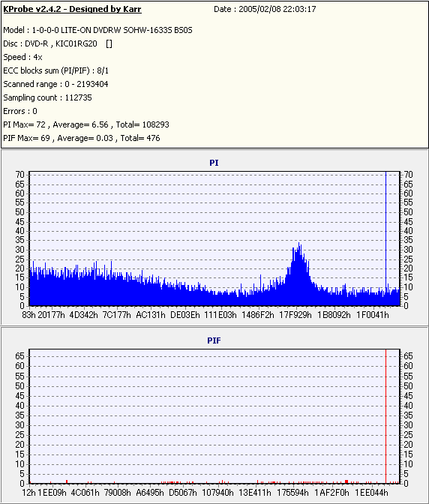Click the Disc DVD-R KIC01RG20 line
Image resolution: width=429 pixels, height=504 pixels.
point(58,43)
